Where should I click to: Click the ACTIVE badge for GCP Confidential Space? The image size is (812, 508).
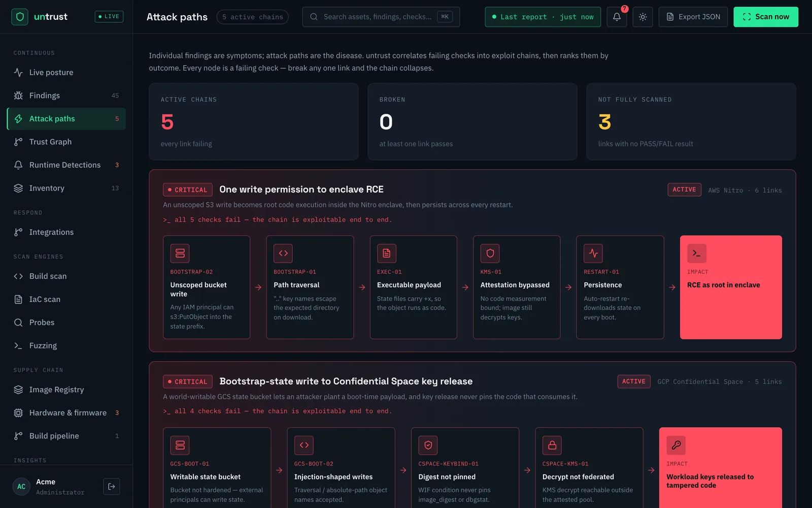[634, 382]
